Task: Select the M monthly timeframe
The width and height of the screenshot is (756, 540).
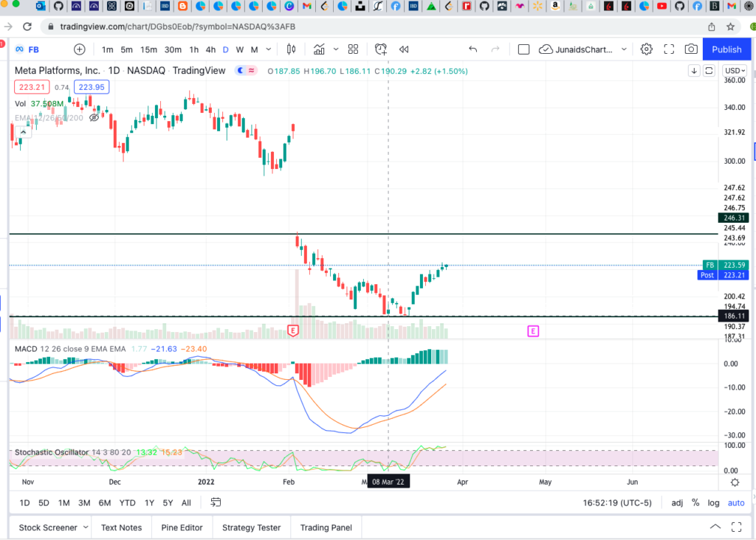Action: [254, 49]
